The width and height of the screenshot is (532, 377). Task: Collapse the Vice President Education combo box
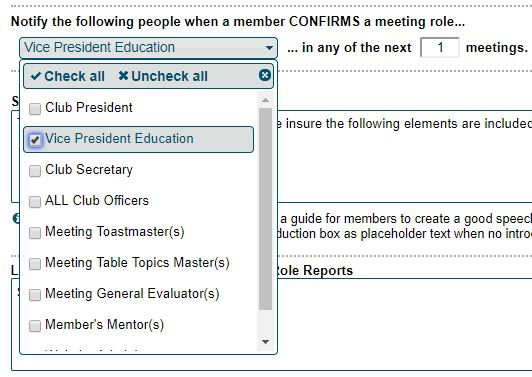coord(148,48)
